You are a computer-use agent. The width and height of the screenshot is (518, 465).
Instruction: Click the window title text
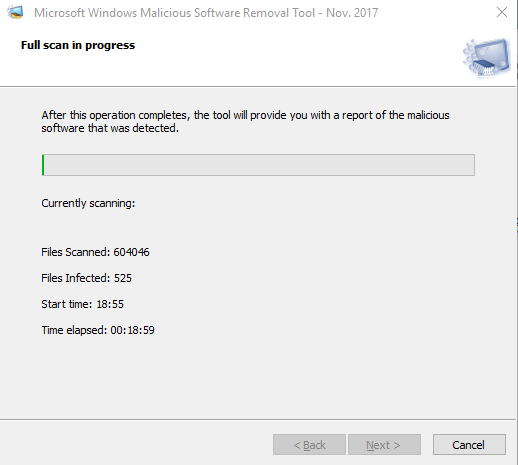click(x=206, y=13)
